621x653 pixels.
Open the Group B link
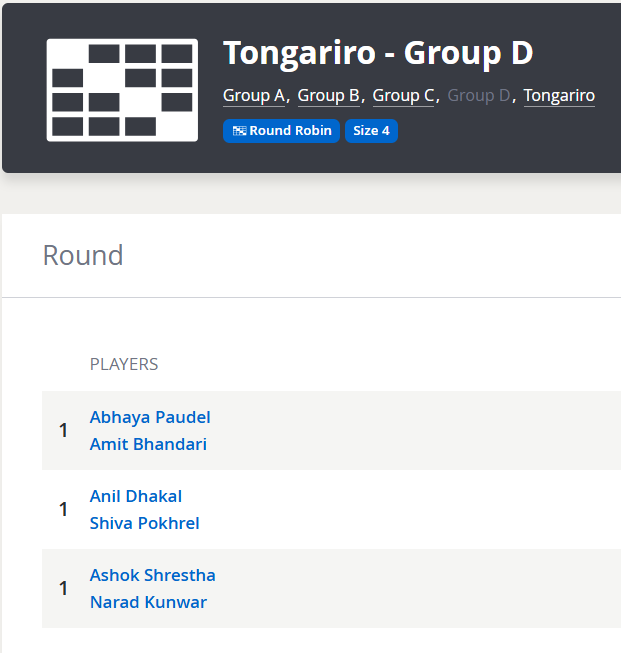[329, 96]
